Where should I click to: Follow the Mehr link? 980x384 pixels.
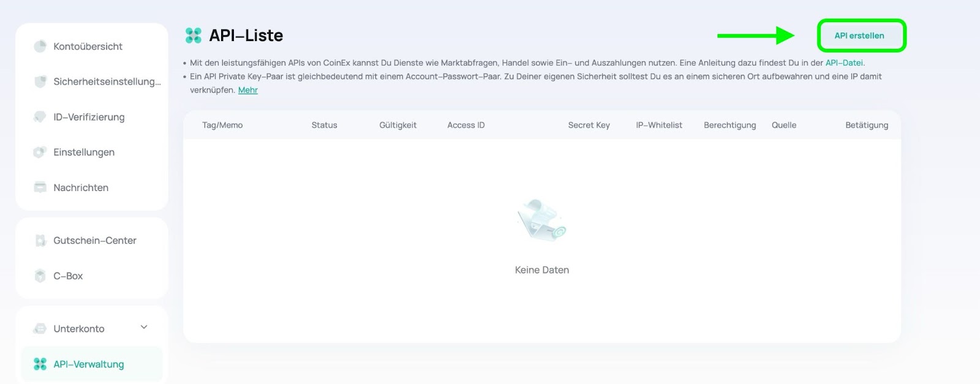(247, 90)
